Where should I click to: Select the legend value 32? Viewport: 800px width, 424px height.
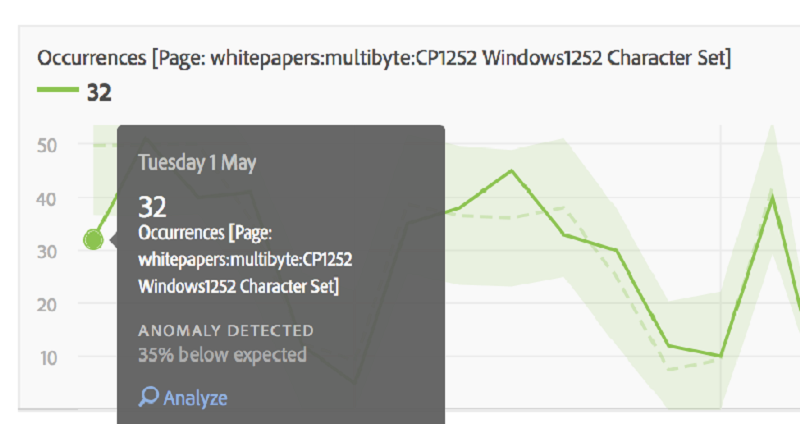[x=99, y=93]
